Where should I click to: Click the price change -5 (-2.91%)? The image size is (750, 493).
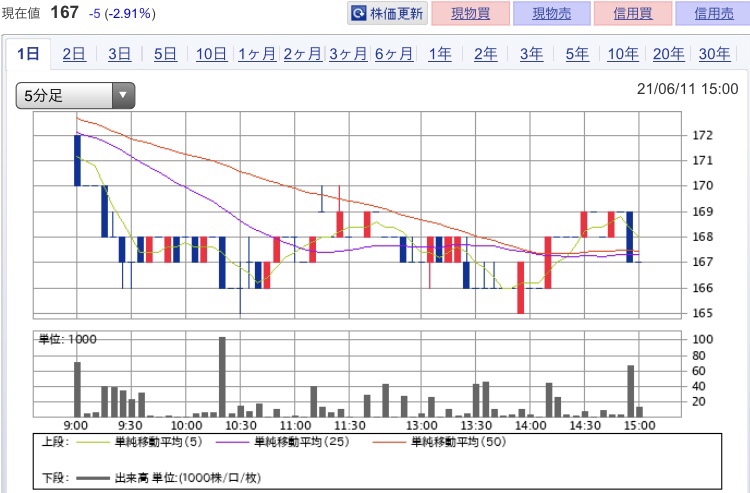(122, 13)
